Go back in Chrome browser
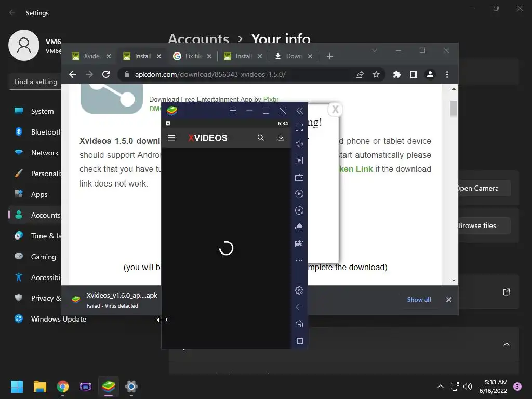532x399 pixels. pyautogui.click(x=73, y=74)
